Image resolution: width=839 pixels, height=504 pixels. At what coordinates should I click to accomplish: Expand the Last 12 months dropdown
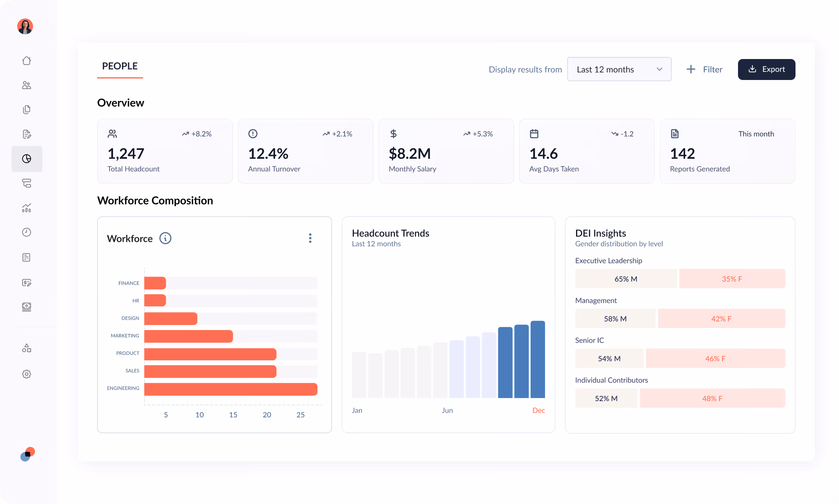[x=619, y=69]
